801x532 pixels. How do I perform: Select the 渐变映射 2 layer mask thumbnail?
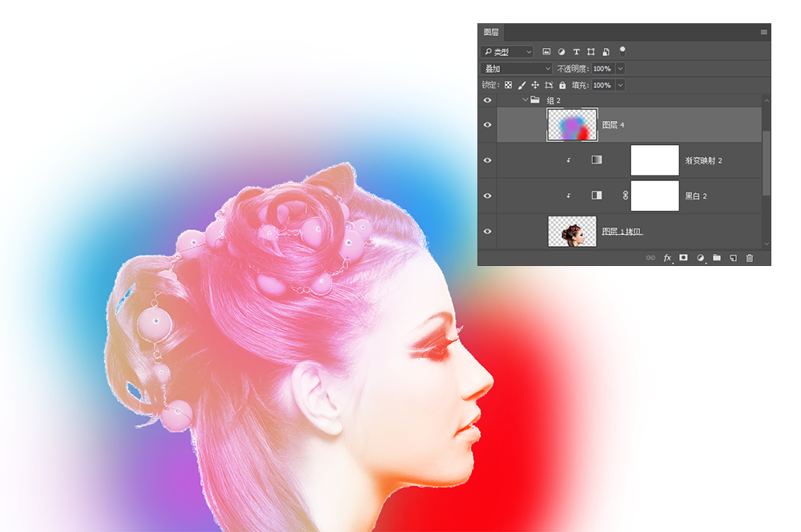pos(654,160)
